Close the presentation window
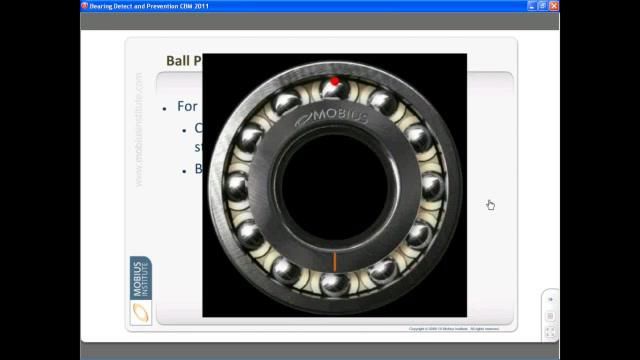 coord(553,6)
